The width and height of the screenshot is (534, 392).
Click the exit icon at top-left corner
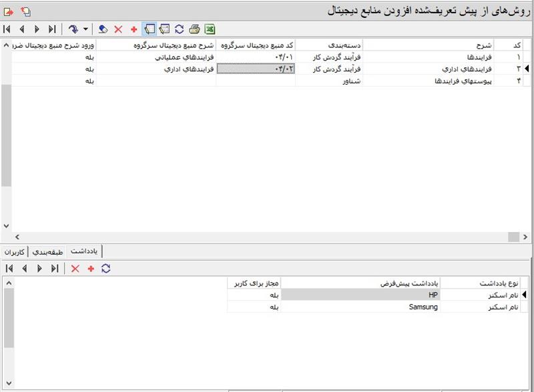(7, 11)
